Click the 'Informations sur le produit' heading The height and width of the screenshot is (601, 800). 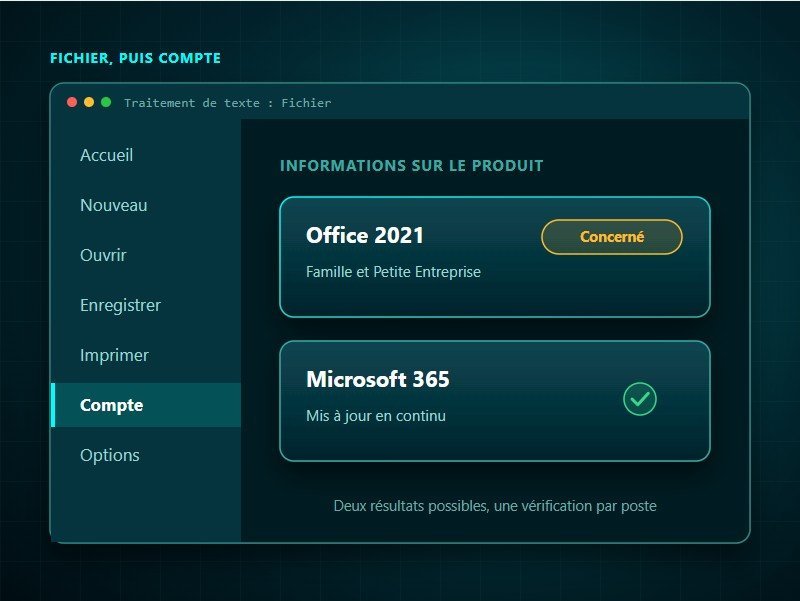(412, 166)
